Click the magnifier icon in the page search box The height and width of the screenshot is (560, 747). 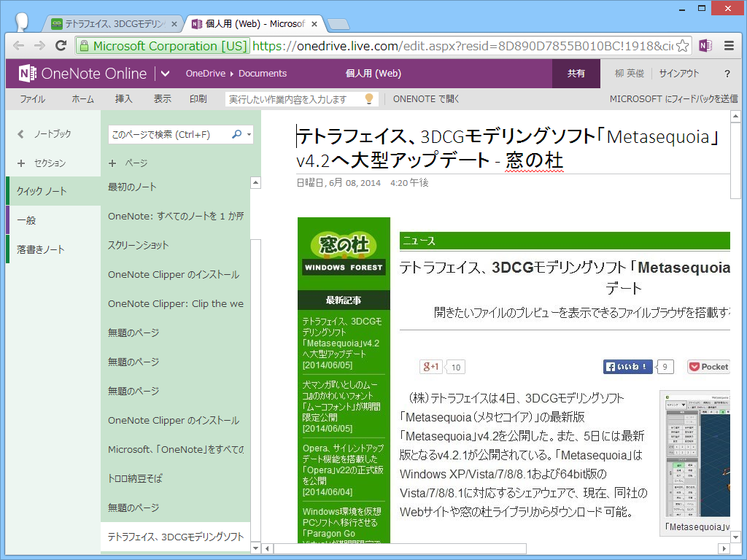pos(236,134)
